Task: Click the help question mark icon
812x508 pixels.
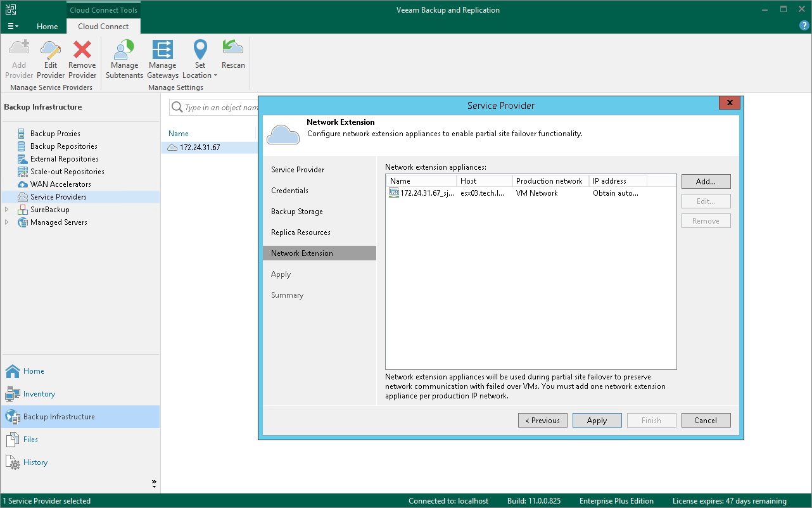Action: (x=804, y=25)
